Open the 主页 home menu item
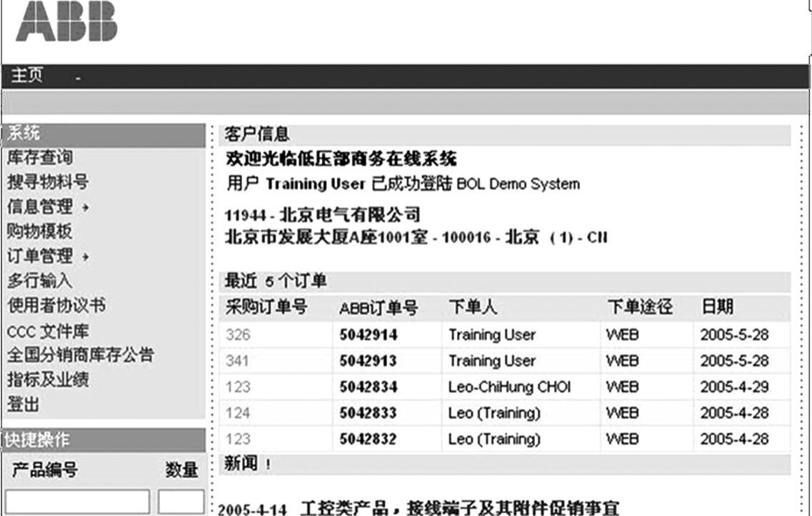The image size is (812, 516). [x=27, y=76]
